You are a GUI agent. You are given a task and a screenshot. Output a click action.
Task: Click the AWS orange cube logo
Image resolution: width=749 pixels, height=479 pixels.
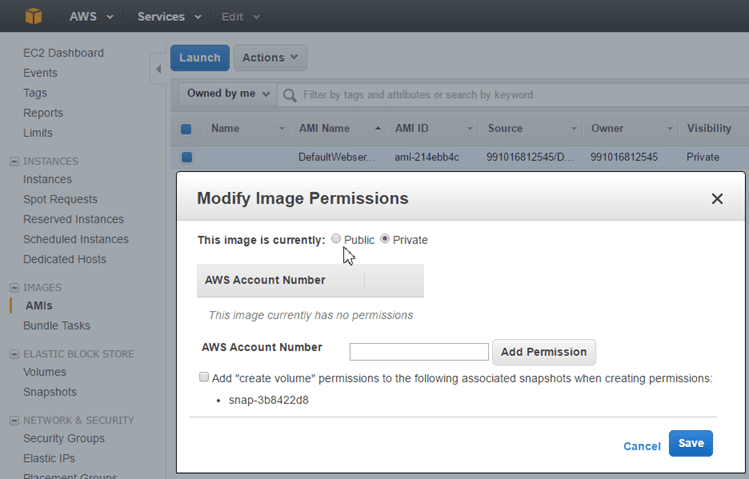33,16
